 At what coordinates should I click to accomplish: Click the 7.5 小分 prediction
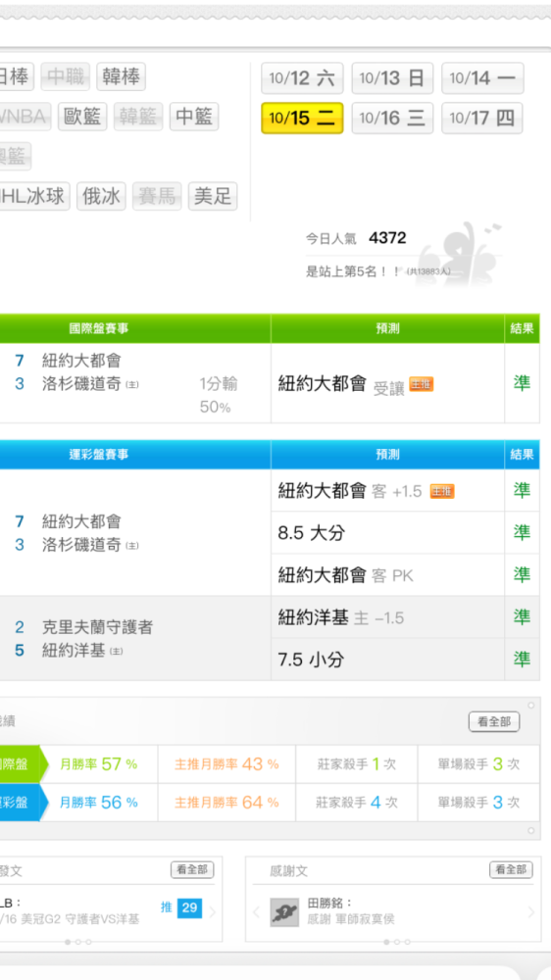[311, 660]
